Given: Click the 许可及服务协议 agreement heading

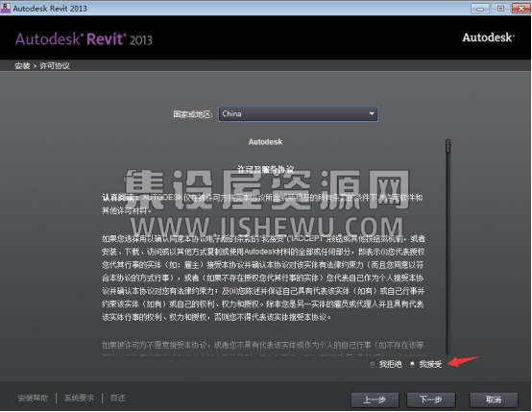Looking at the screenshot, I should pyautogui.click(x=265, y=169).
